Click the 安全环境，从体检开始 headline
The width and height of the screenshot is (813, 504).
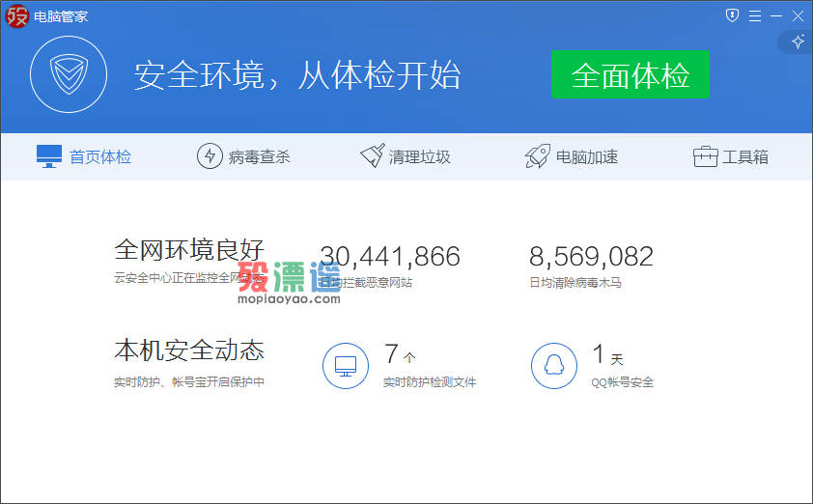click(x=297, y=75)
